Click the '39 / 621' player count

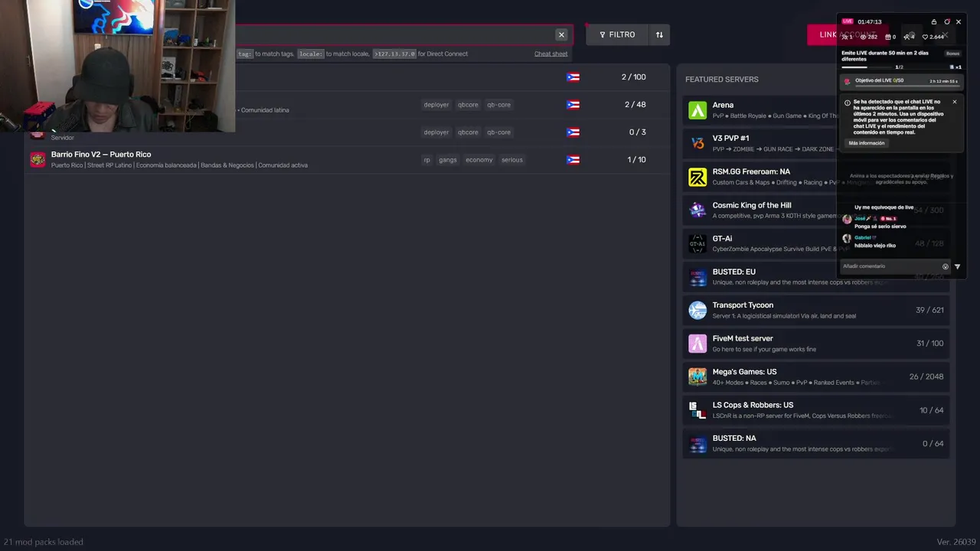[x=929, y=310]
